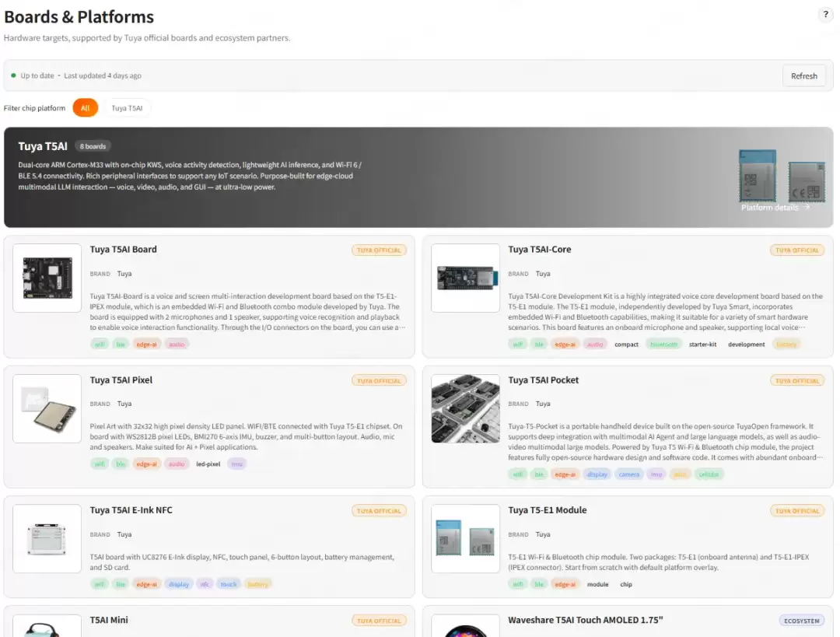Click ble tag on Tuya T5-E1 Module
This screenshot has width=840, height=637.
pos(539,584)
